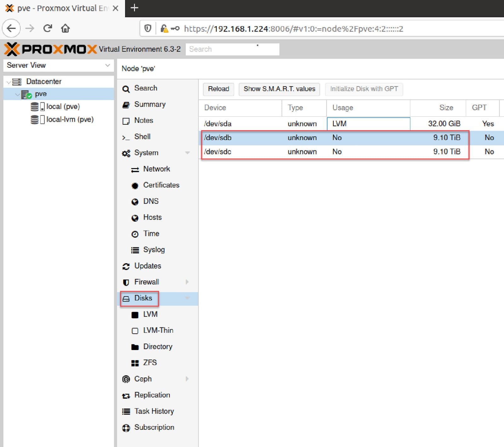Open Task History for the node
Image resolution: width=504 pixels, height=447 pixels.
[x=154, y=411]
